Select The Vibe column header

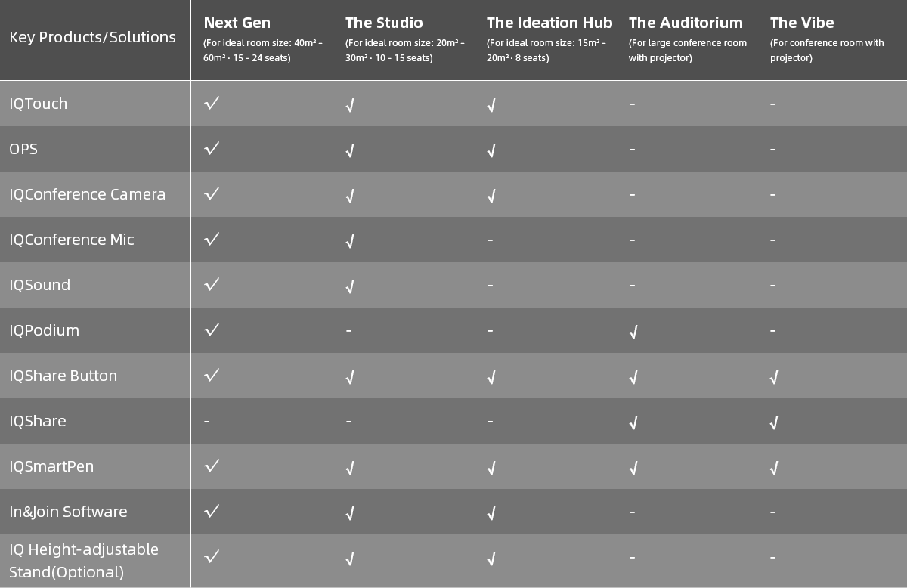[802, 23]
